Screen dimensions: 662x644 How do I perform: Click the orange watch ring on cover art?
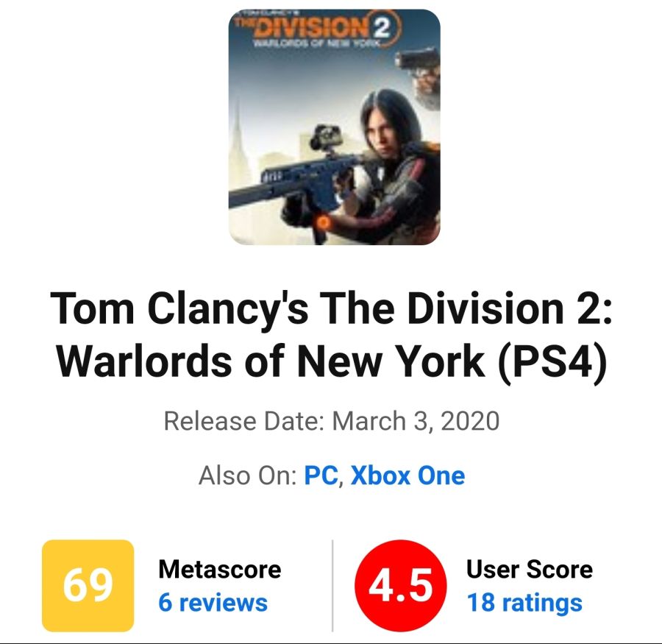click(x=323, y=220)
